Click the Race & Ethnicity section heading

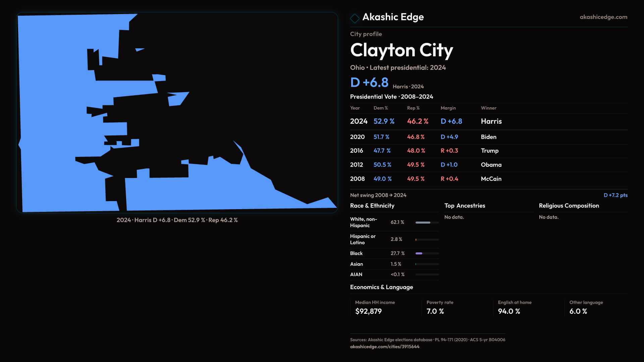pyautogui.click(x=372, y=206)
